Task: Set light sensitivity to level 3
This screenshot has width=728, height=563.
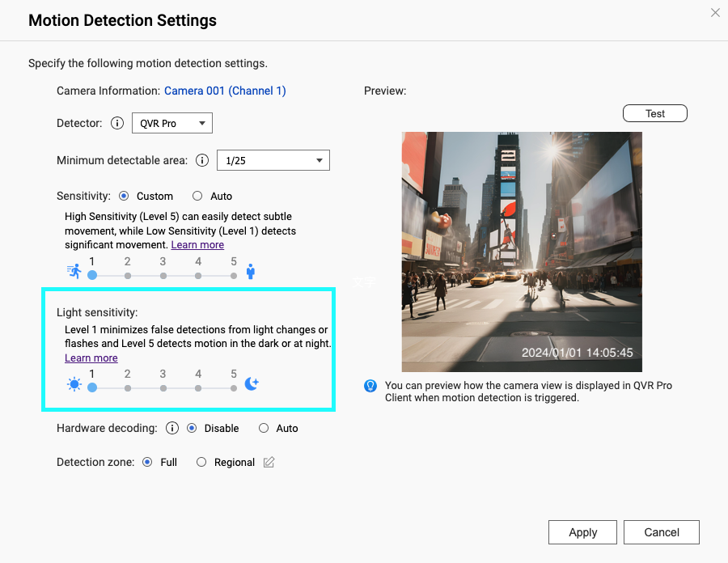Action: pos(162,387)
